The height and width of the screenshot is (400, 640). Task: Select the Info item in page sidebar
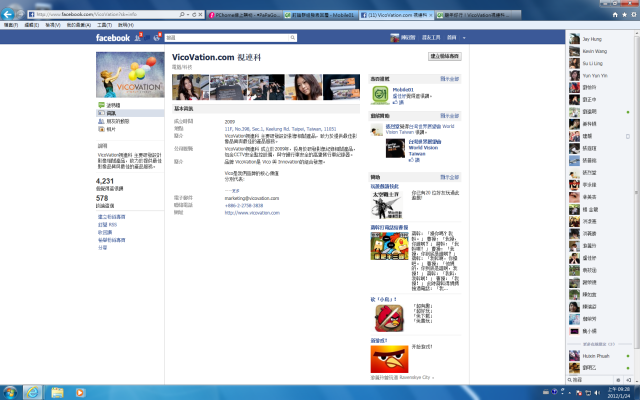[x=130, y=113]
